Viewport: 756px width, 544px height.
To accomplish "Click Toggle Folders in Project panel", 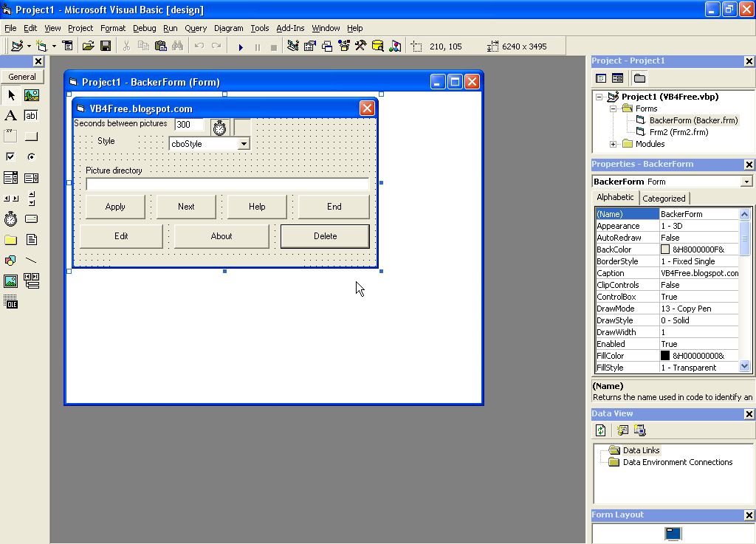I will (x=639, y=78).
